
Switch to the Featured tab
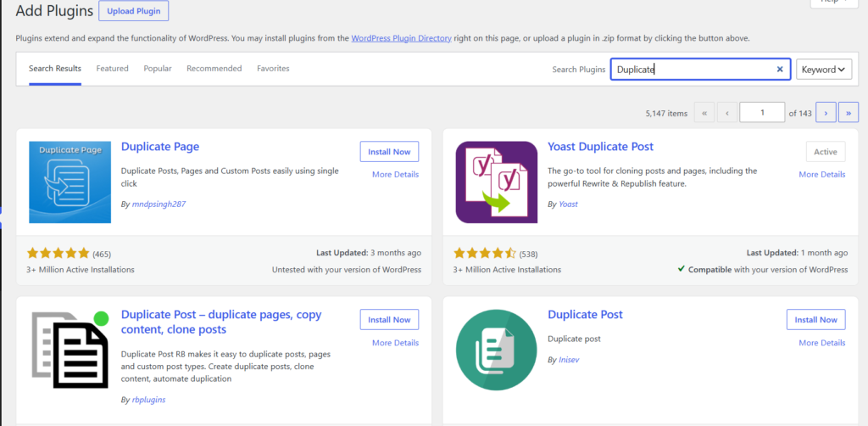pyautogui.click(x=113, y=69)
